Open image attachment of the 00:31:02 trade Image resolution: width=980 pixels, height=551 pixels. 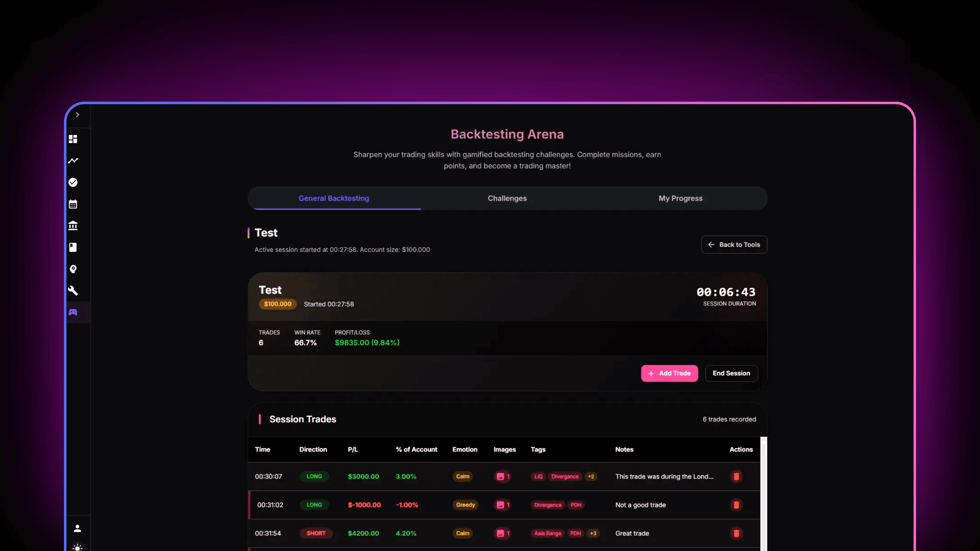[503, 505]
